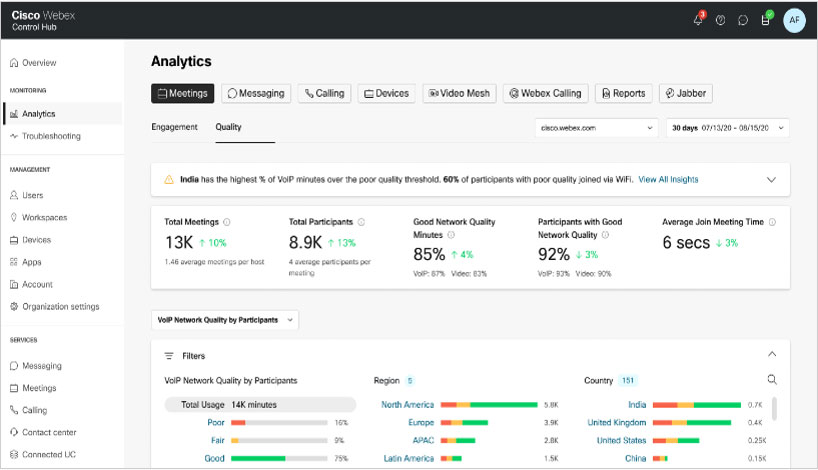Expand the insights banner chevron

tap(771, 180)
